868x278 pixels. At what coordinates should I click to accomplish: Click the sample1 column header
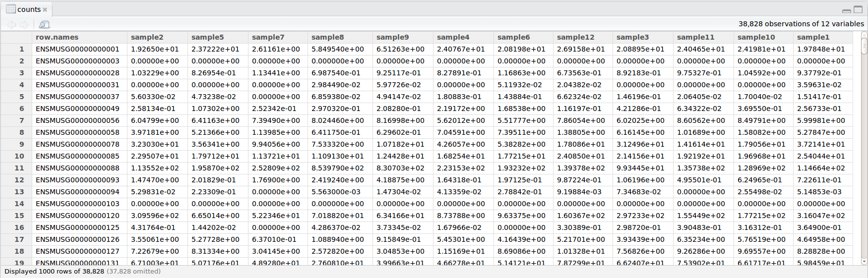pos(813,37)
